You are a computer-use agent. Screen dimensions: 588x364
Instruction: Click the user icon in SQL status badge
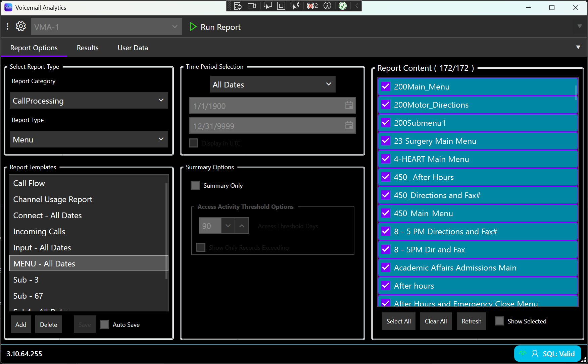(x=535, y=354)
